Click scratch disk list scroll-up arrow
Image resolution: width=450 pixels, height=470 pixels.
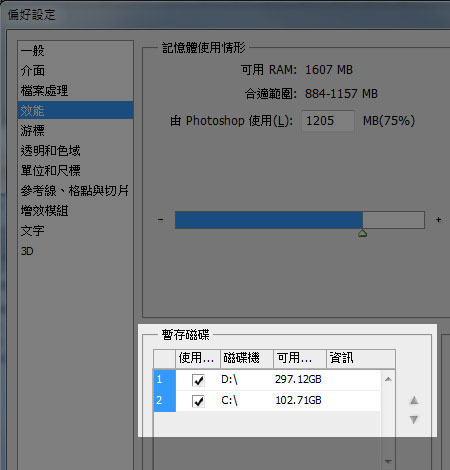(x=388, y=379)
